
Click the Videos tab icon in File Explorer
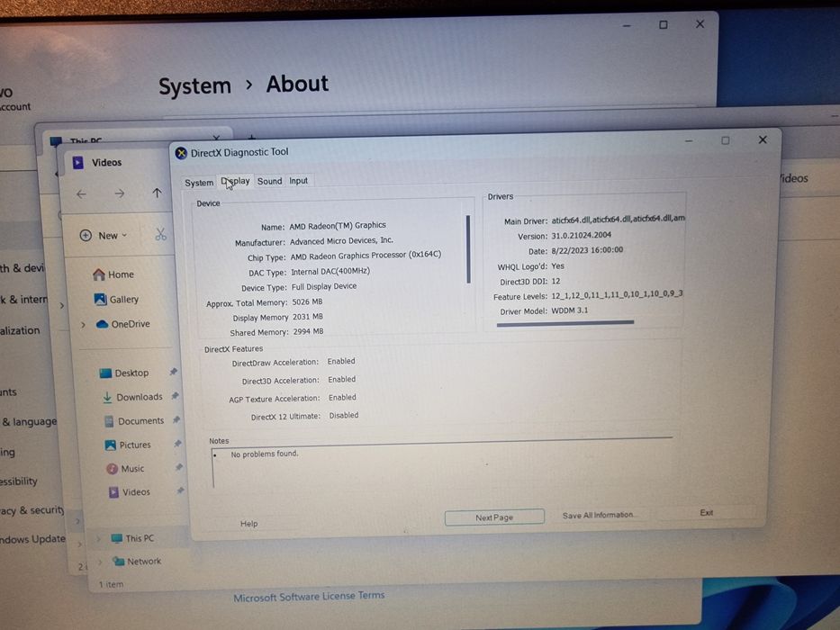pyautogui.click(x=77, y=162)
